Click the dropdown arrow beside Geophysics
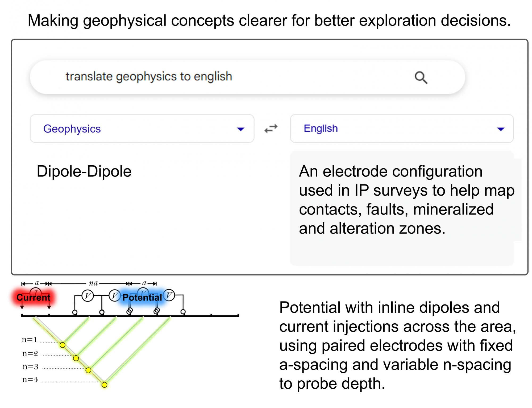Viewport: 532px width, 408px height. [x=240, y=129]
